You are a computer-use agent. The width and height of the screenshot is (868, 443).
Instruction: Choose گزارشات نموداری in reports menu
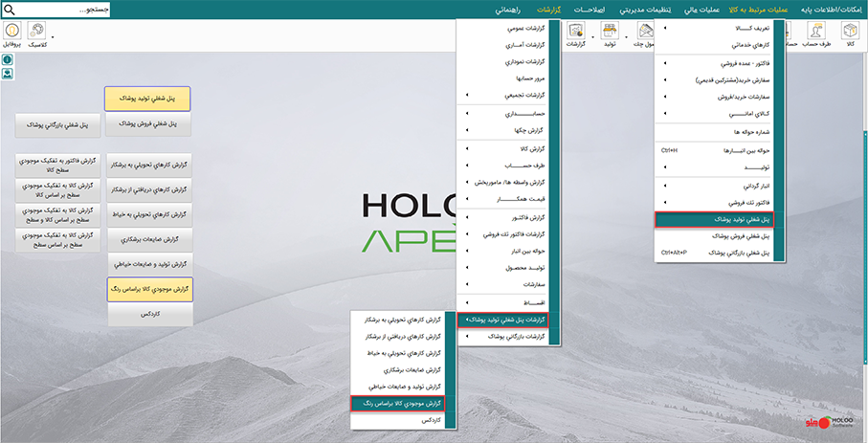(502, 62)
